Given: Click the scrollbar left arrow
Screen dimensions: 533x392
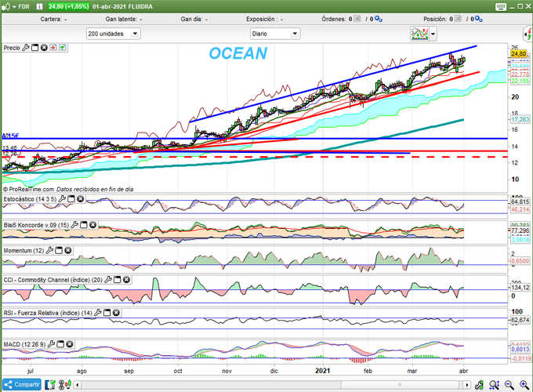Looking at the screenshot, I should (x=78, y=385).
